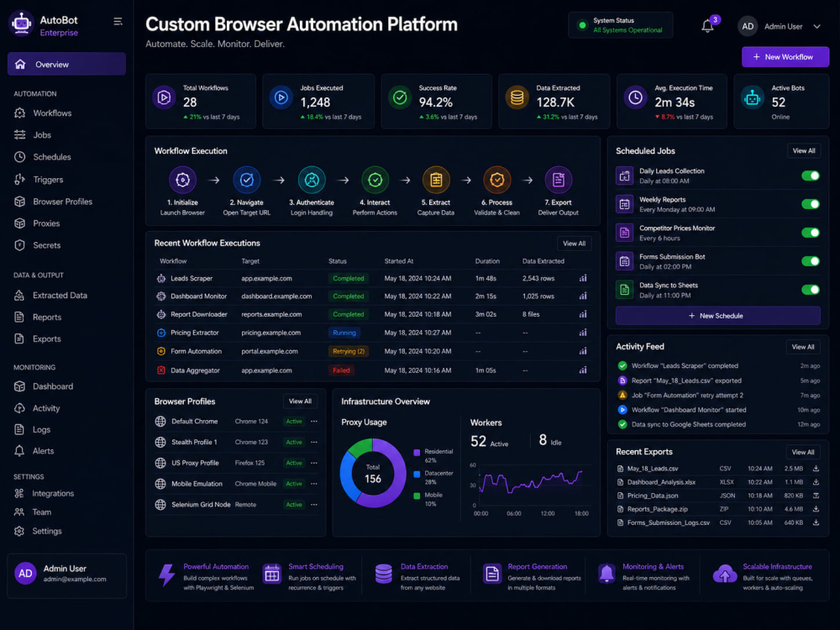Click the Data Extracted database icon

coord(517,97)
